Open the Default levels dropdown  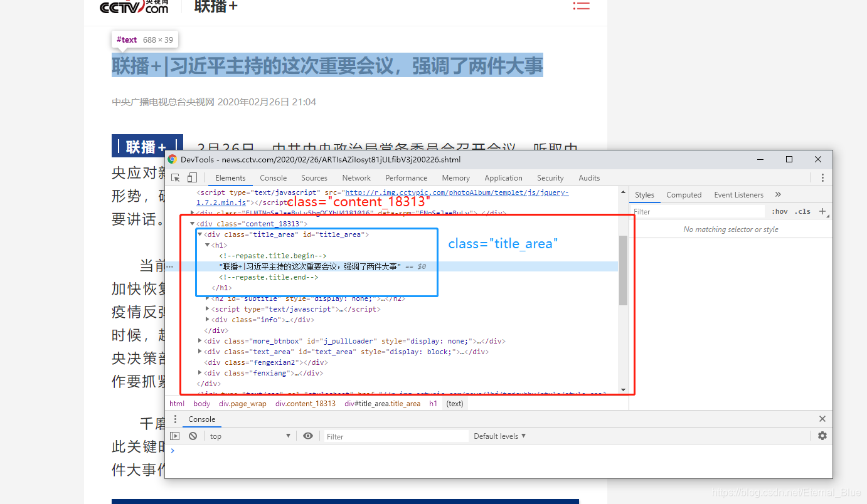click(x=499, y=436)
